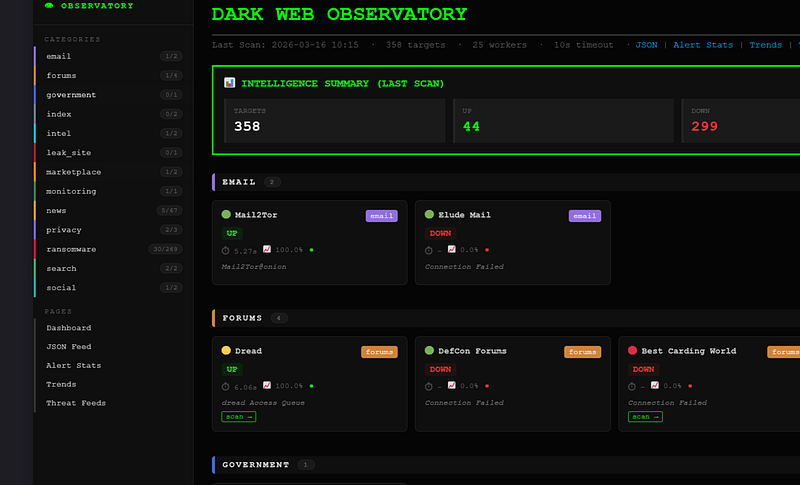
Task: Click Dread yellow status dot
Action: pyautogui.click(x=226, y=350)
